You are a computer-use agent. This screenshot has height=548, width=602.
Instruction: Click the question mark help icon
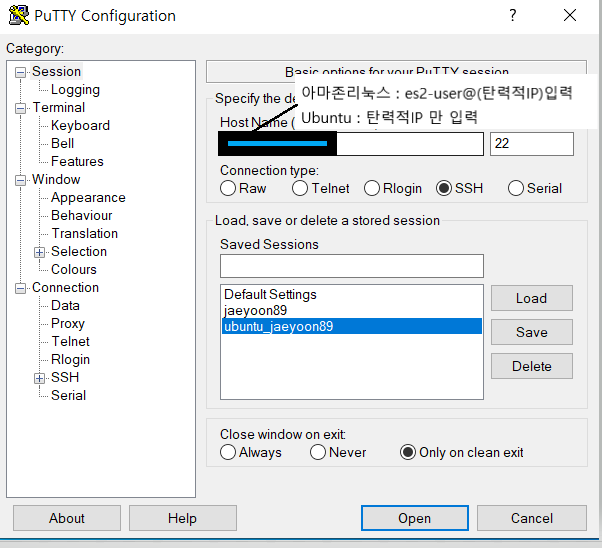(x=513, y=15)
